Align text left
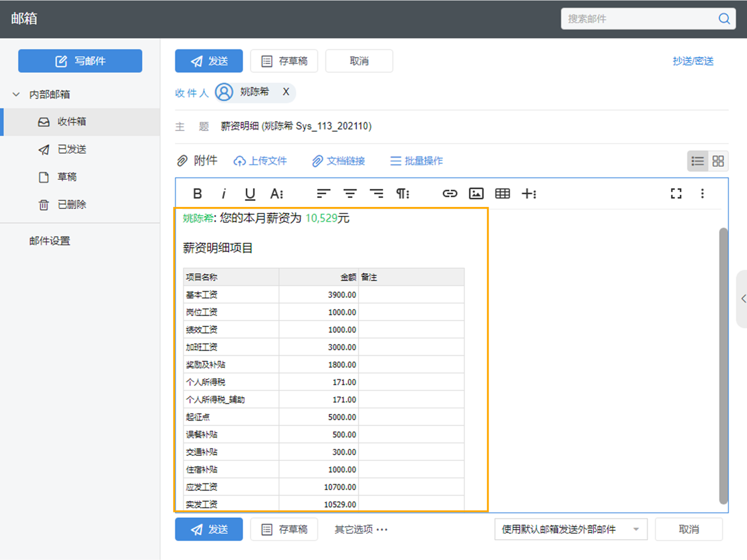This screenshot has height=560, width=747. [323, 193]
